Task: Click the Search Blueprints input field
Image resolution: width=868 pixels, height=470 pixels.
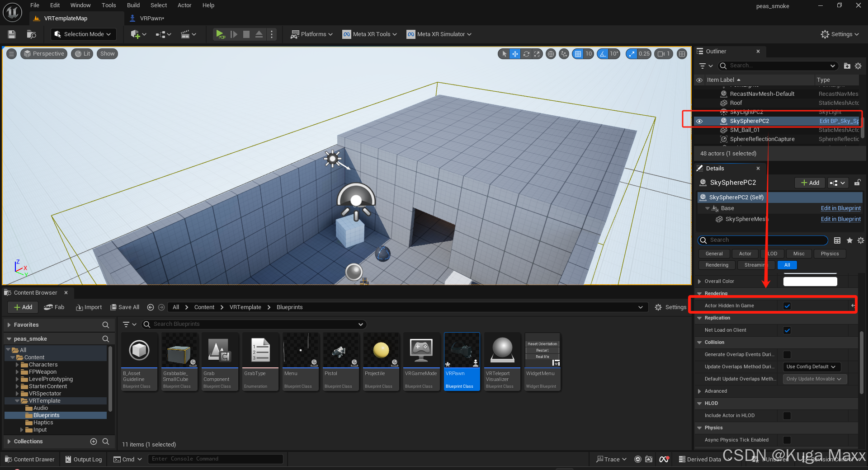Action: tap(254, 324)
